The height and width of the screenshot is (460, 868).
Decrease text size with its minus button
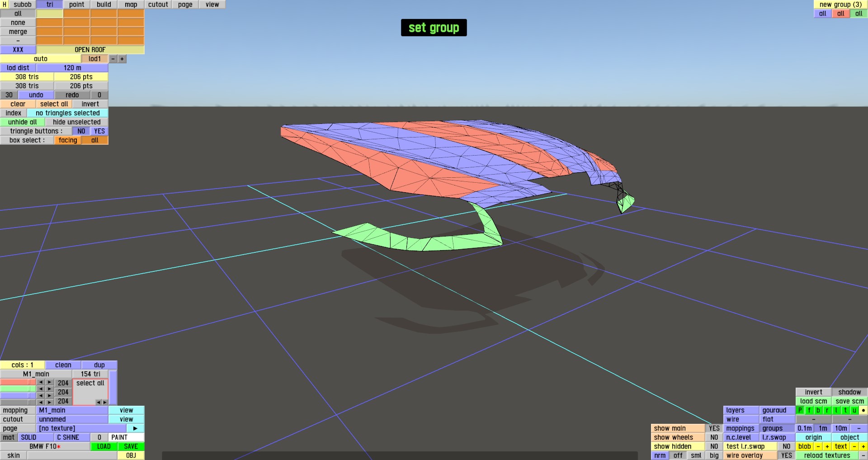click(854, 446)
